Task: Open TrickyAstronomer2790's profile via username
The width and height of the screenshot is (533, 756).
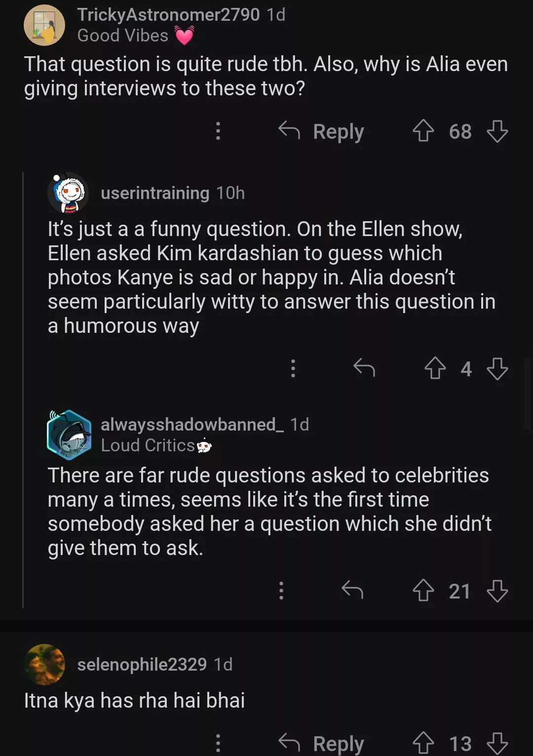Action: (168, 15)
